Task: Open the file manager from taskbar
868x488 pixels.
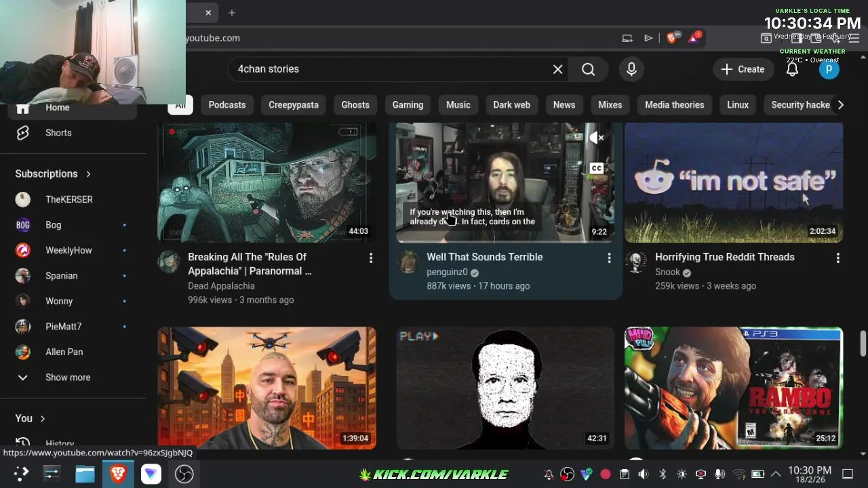Action: point(85,474)
